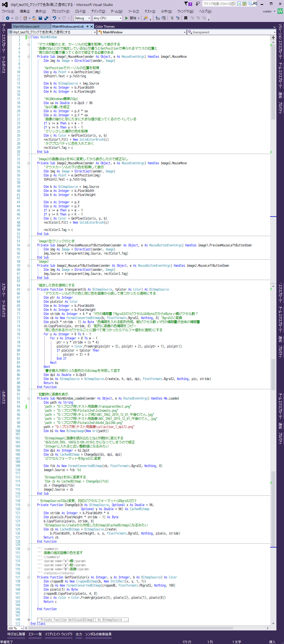This screenshot has width=284, height=644.
Task: Click the Clear Bookmarks toolbar icon
Action: (x=204, y=18)
